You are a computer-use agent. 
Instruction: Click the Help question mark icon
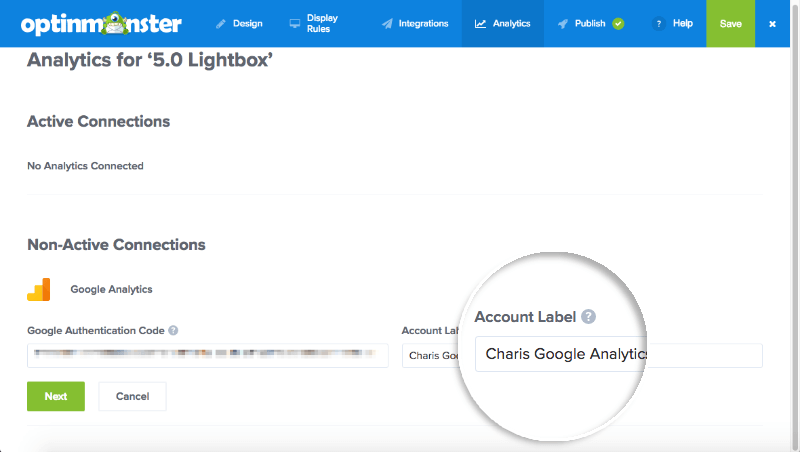(x=659, y=23)
